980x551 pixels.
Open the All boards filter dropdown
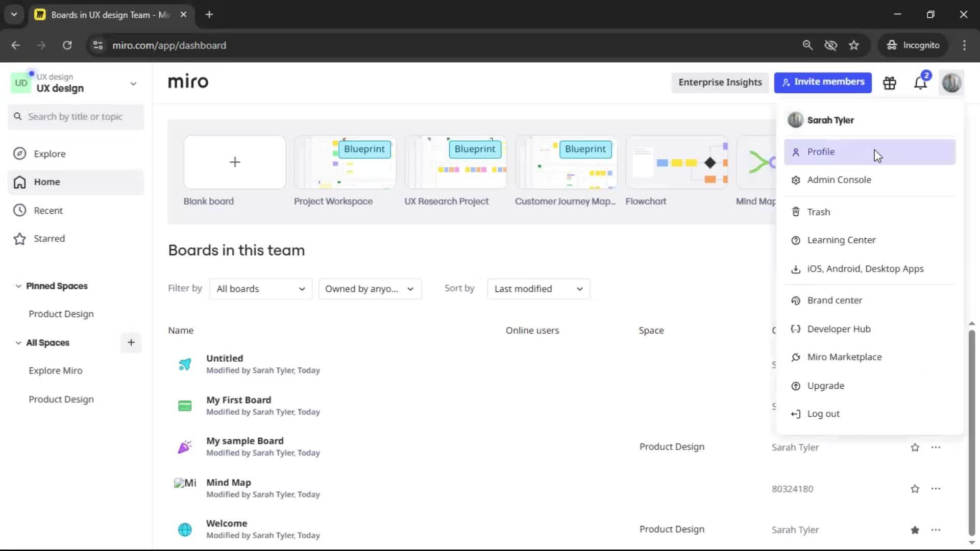pos(261,289)
